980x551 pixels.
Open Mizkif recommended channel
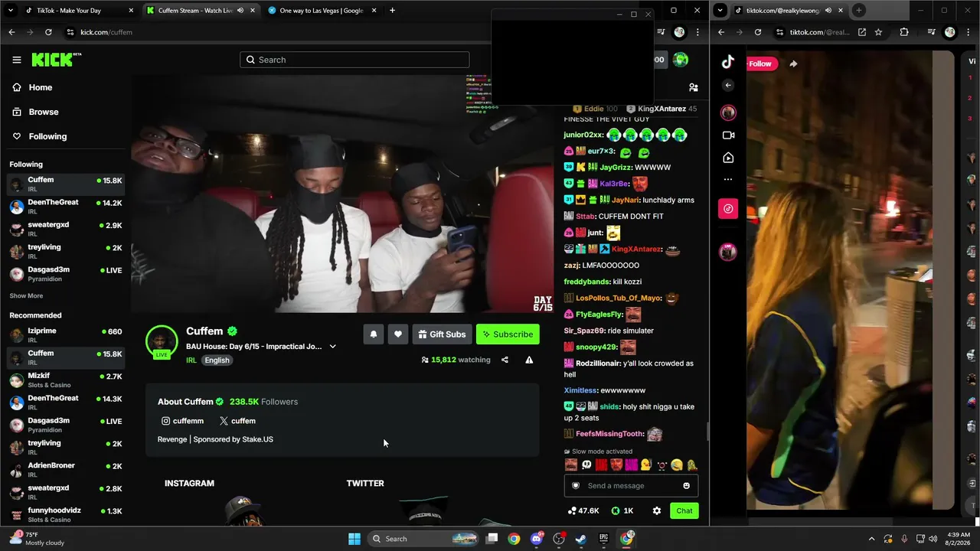[65, 380]
